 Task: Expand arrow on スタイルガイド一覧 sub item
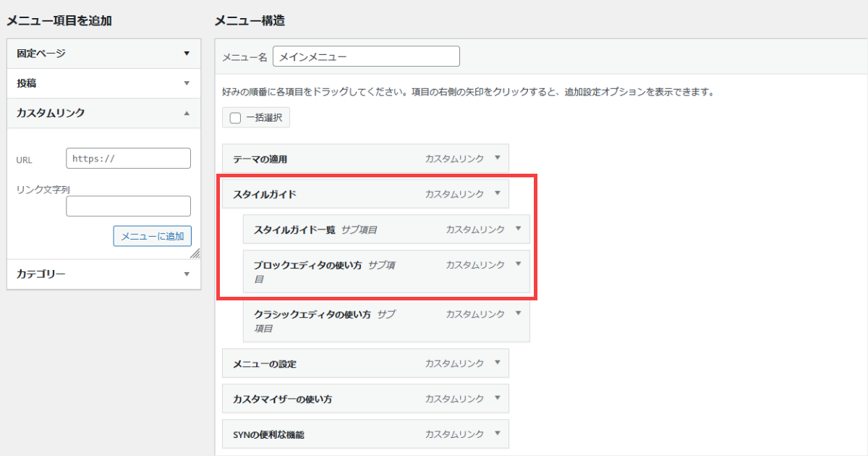click(x=518, y=229)
